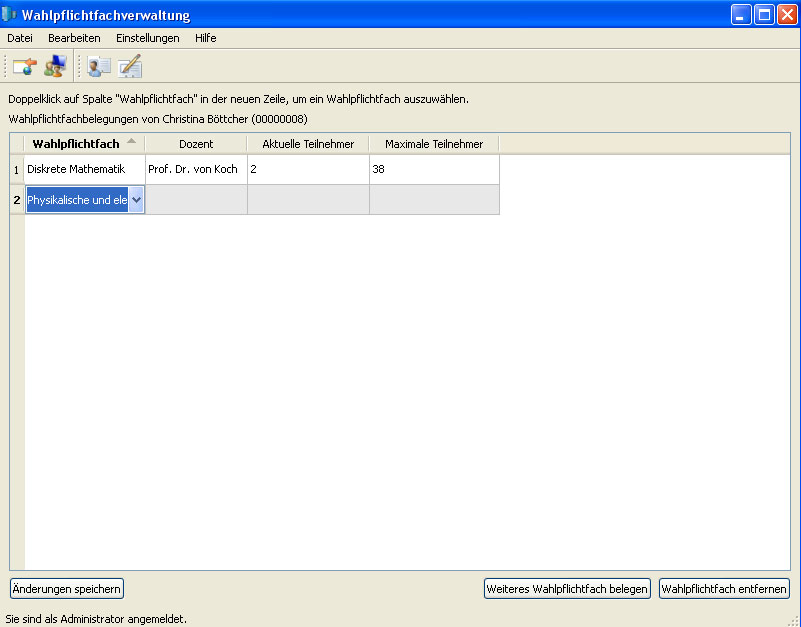Click the Prof. Dr. von Koch cell
801x627 pixels.
tap(196, 169)
